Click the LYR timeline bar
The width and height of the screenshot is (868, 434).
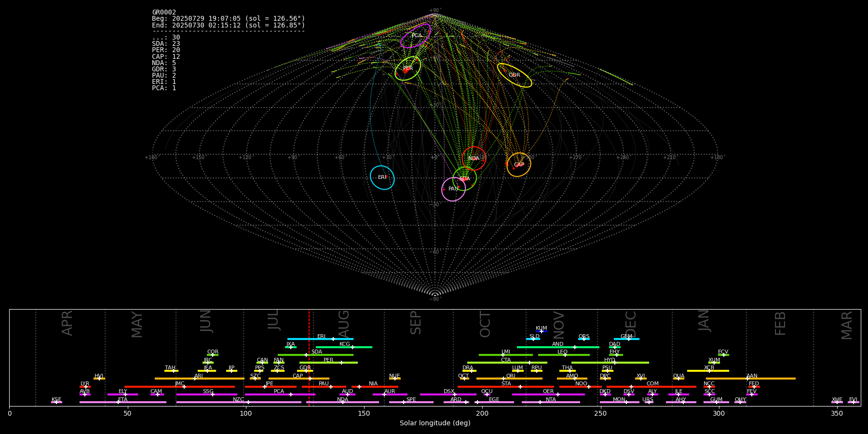[x=85, y=387]
